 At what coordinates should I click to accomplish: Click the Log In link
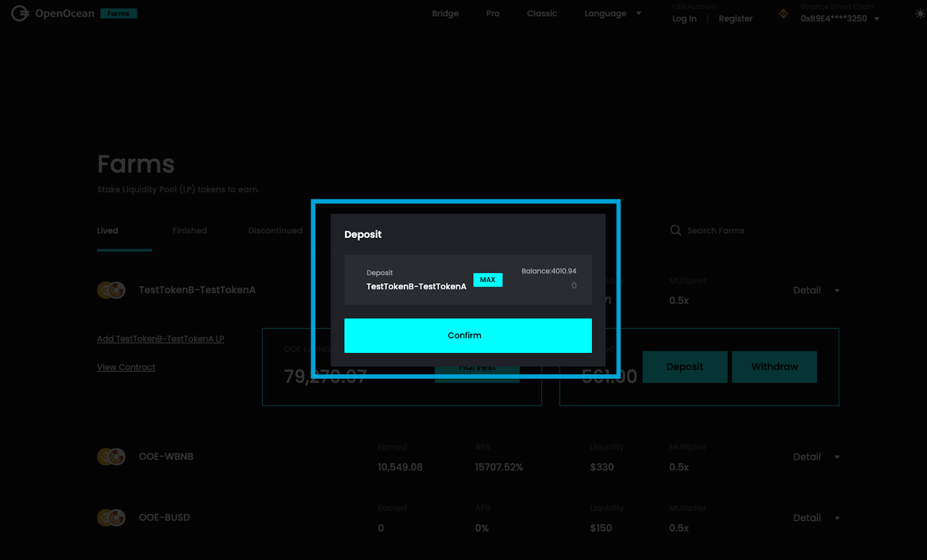tap(684, 19)
